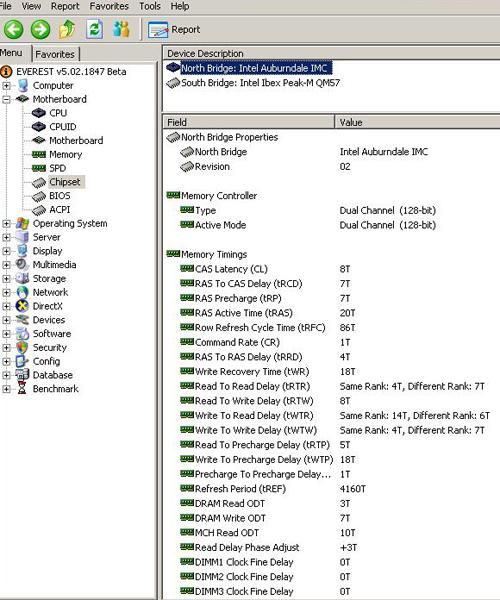Select the Refresh Period (tREF) row
The height and width of the screenshot is (600, 500).
tap(331, 489)
